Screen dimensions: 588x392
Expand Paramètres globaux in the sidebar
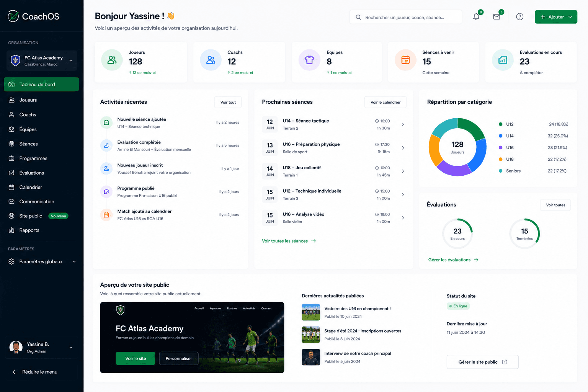coord(42,261)
